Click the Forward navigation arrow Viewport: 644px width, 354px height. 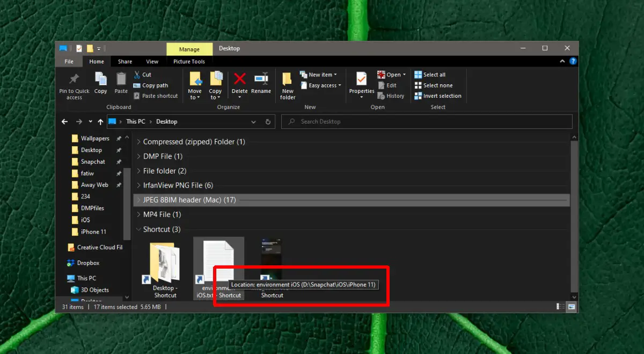click(79, 121)
